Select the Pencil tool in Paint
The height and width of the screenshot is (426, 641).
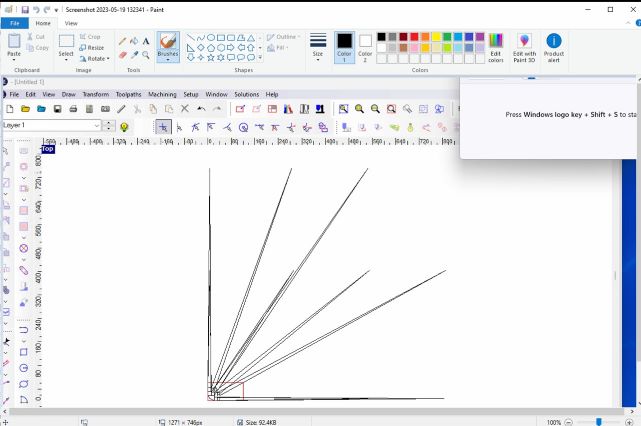click(x=122, y=41)
